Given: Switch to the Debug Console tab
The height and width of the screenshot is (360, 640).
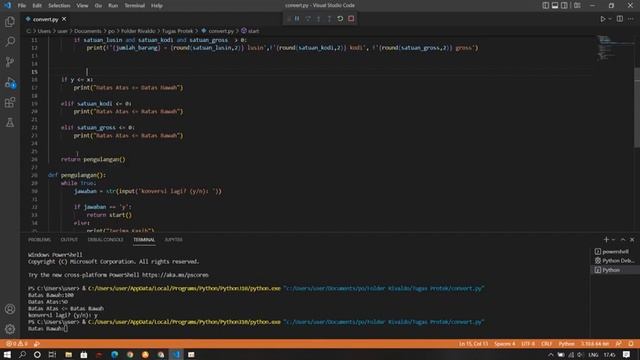Looking at the screenshot, I should (x=105, y=240).
